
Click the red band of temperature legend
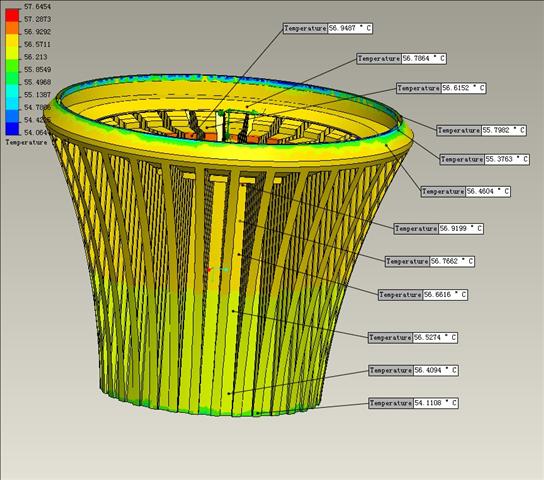click(12, 15)
